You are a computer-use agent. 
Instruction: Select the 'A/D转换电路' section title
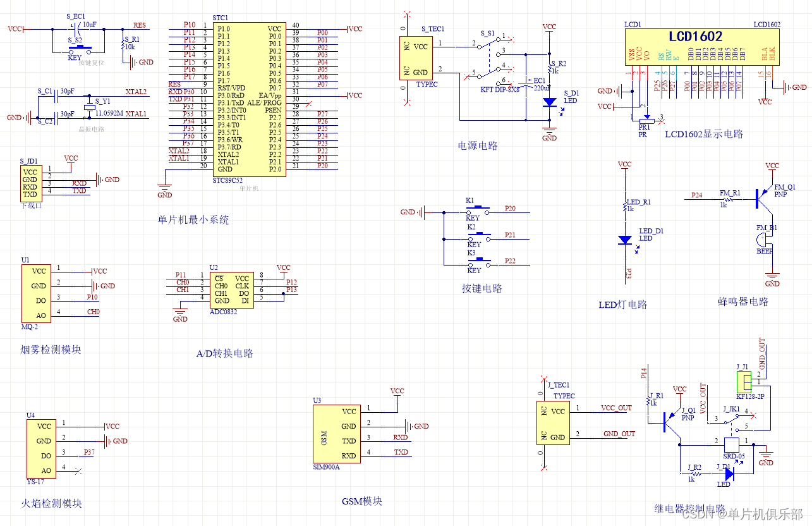225,353
